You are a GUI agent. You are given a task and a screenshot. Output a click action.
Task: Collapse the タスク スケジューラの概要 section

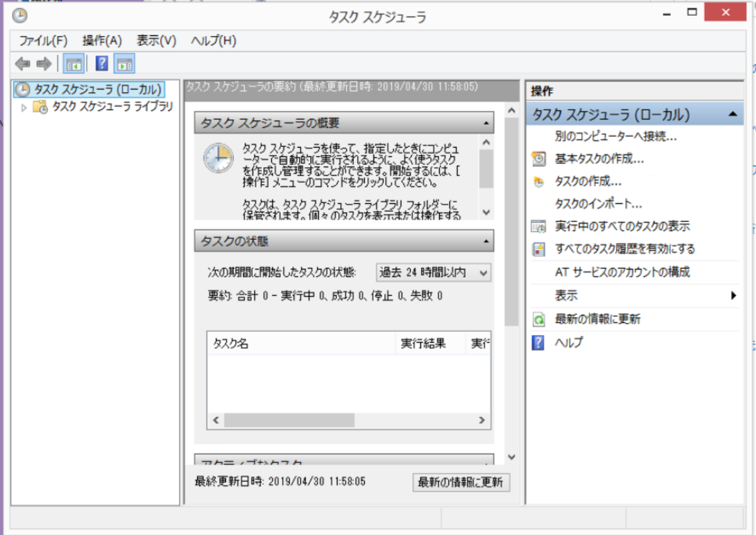(486, 124)
